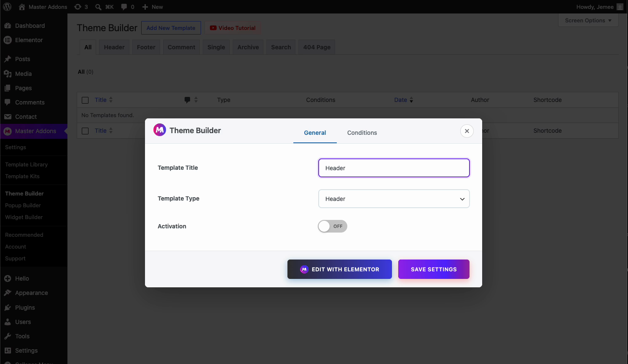Screen dimensions: 628x364
Task: Click the YouTube icon on Video Tutorial
Action: pyautogui.click(x=213, y=28)
